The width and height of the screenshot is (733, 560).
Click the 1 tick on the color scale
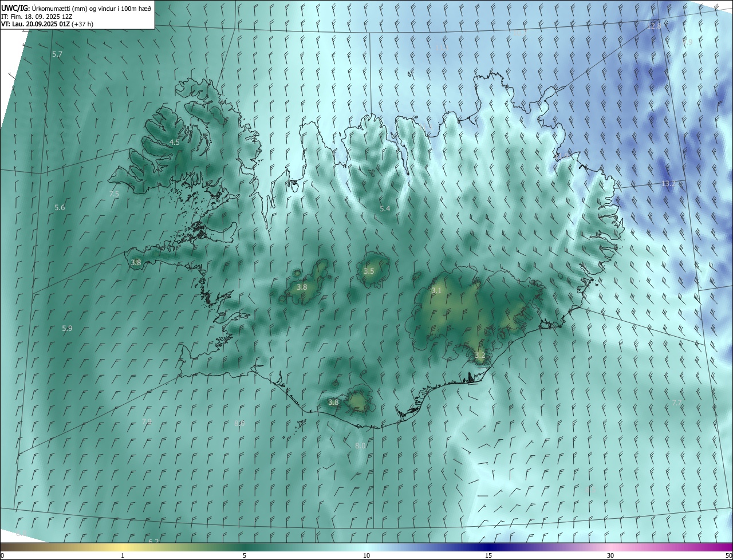point(123,555)
